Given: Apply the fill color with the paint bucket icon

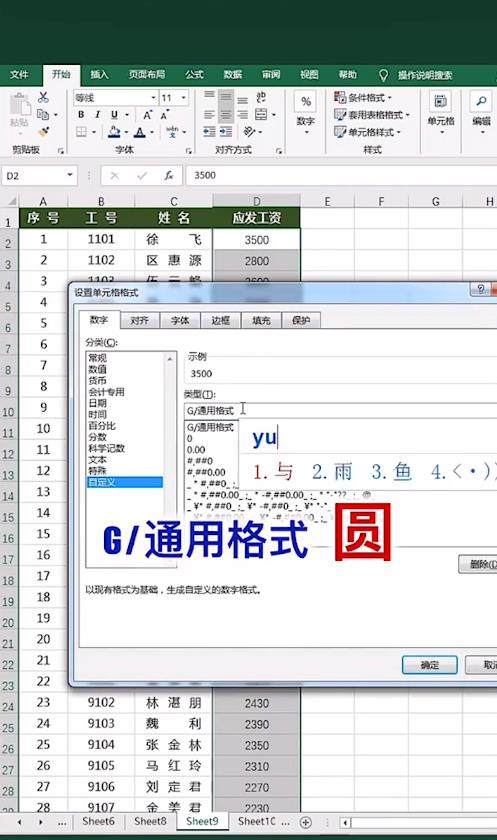Looking at the screenshot, I should [x=114, y=132].
